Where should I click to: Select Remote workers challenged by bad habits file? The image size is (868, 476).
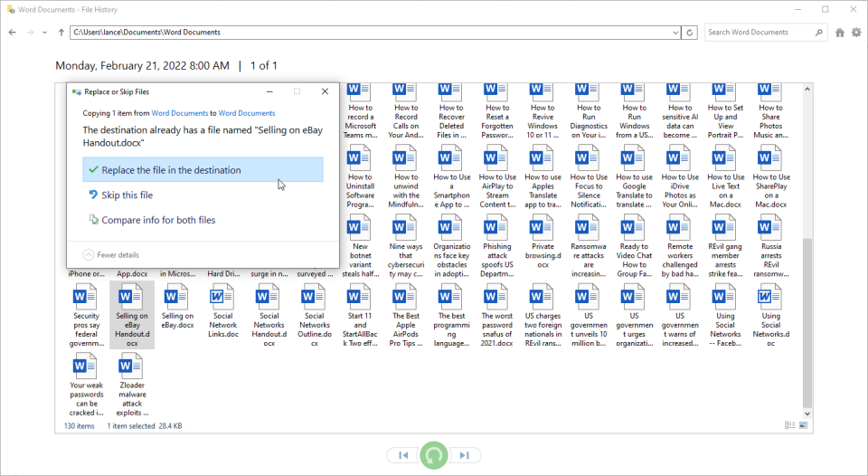[x=680, y=246]
